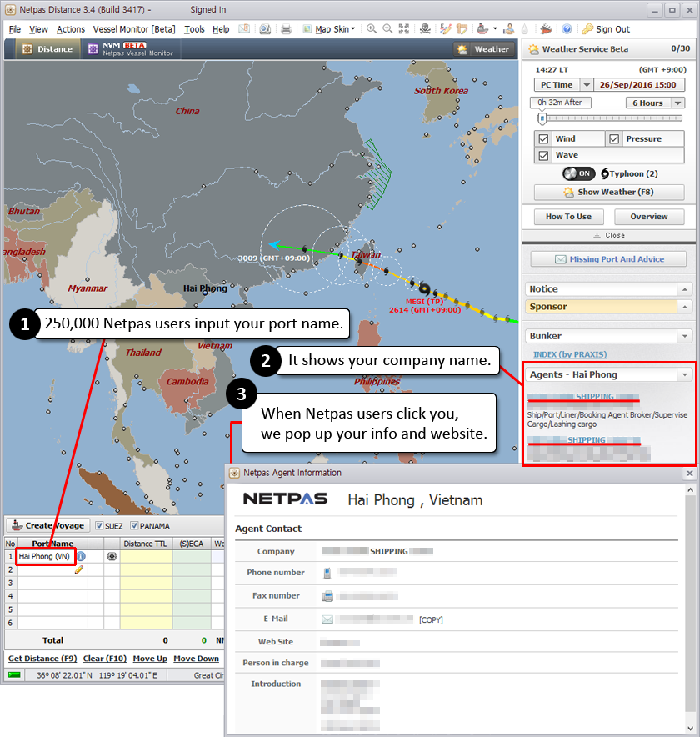The height and width of the screenshot is (737, 700).
Task: Click the printer icon in toolbar
Action: 286,29
